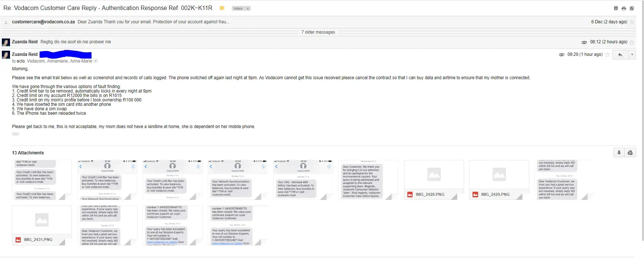Reply using the arrow button
Screen dimensions: 644x258
tap(620, 55)
